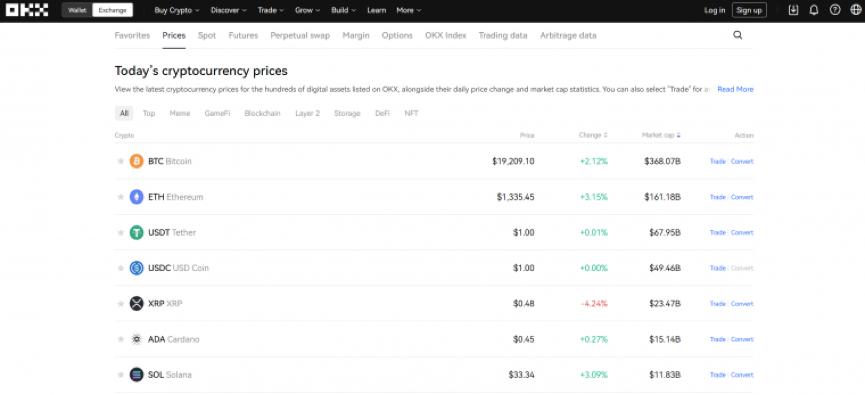The width and height of the screenshot is (865, 395).
Task: Toggle the star next to XRP
Action: (120, 303)
